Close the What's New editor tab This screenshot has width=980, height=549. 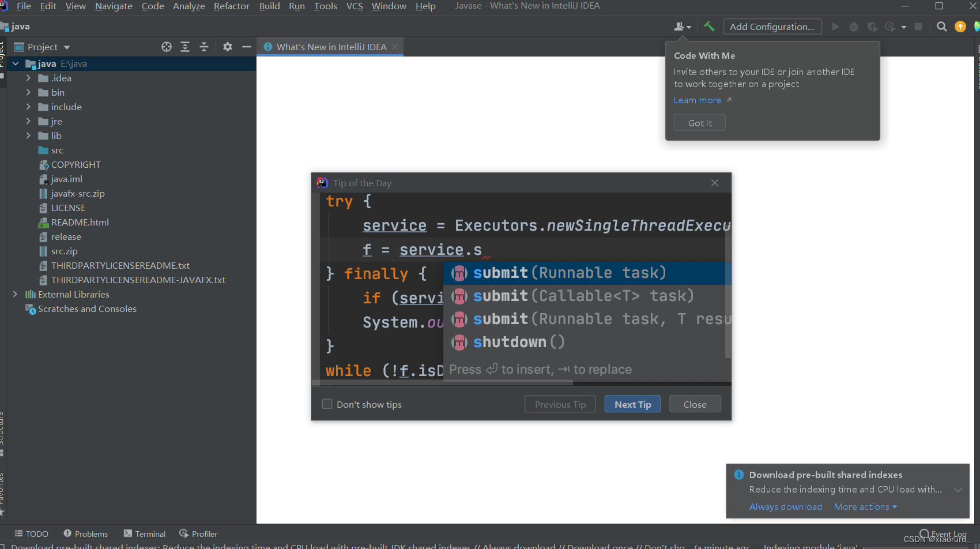[395, 47]
